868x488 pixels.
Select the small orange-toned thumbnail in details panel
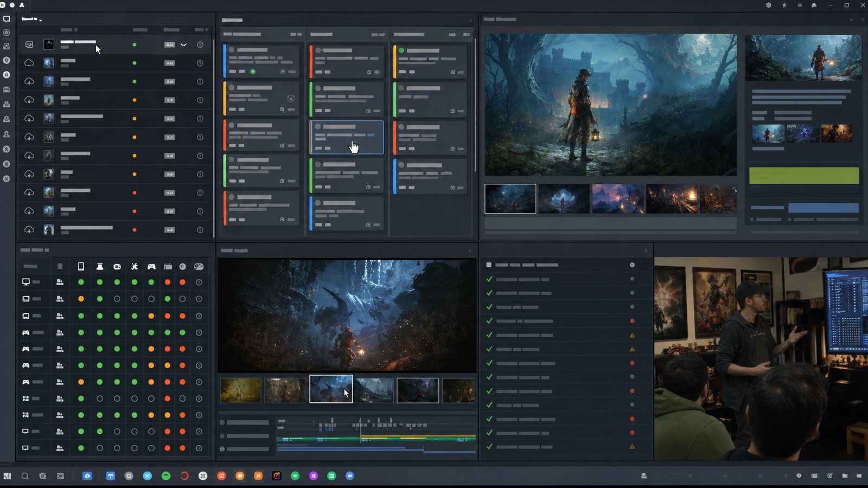tap(837, 133)
